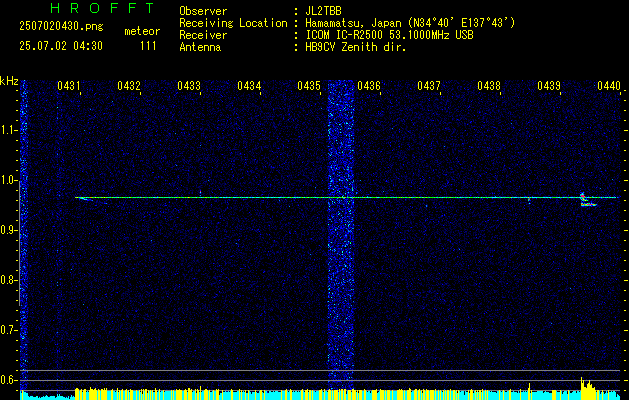Click the 0.6 frequency axis label
629x400 pixels.
[x=8, y=380]
